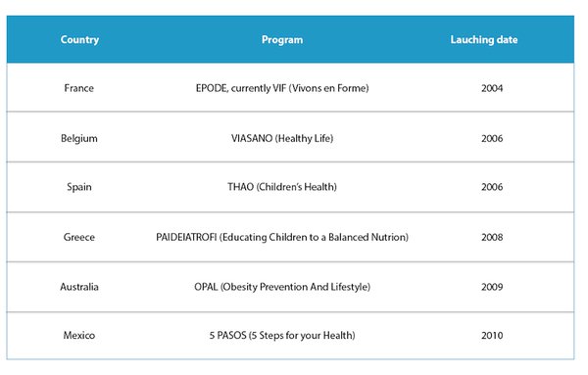
Task: Select the France country cell
Action: pos(78,88)
